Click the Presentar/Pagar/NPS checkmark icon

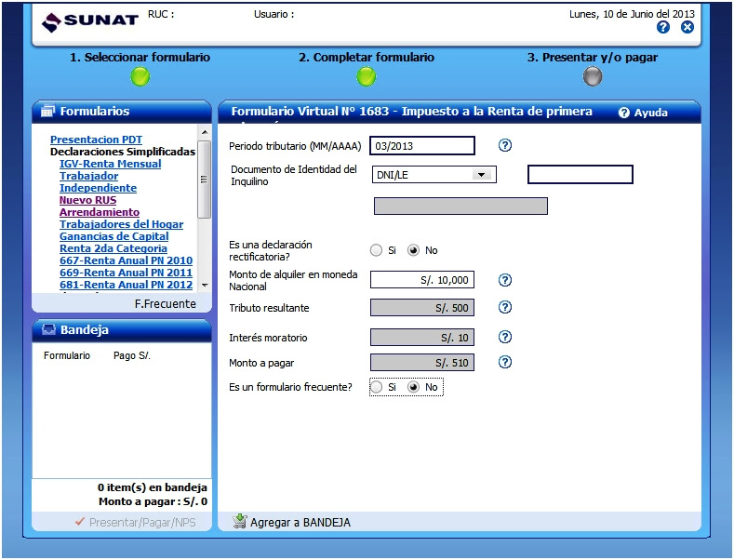80,522
